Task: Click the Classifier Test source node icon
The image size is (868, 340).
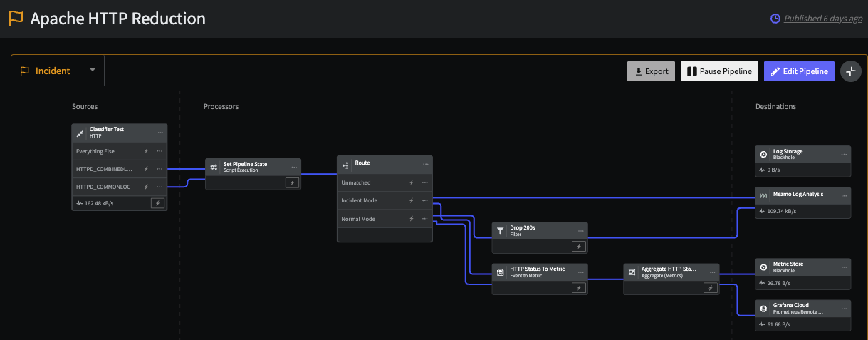Action: [80, 133]
